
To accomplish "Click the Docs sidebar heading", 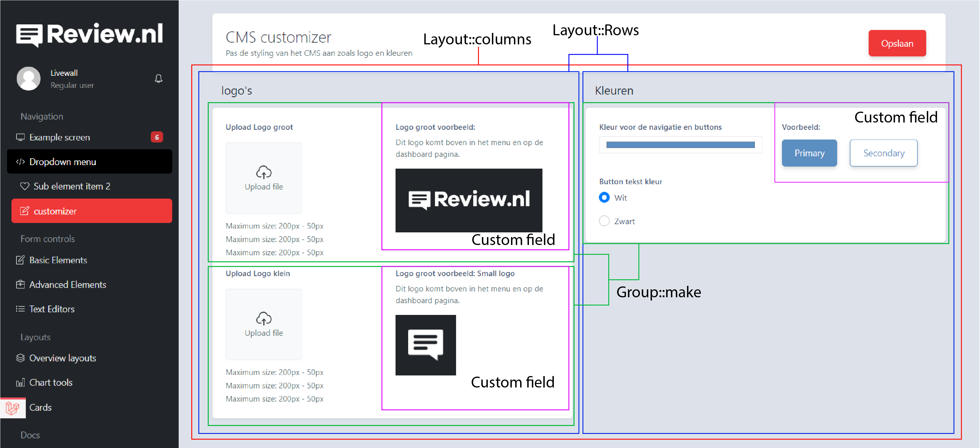I will point(30,435).
